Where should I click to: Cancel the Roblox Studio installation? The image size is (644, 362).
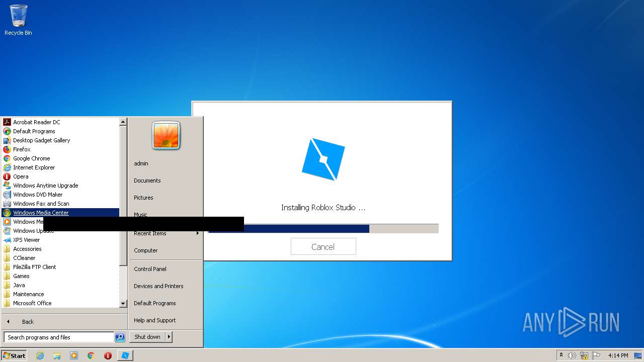click(323, 247)
